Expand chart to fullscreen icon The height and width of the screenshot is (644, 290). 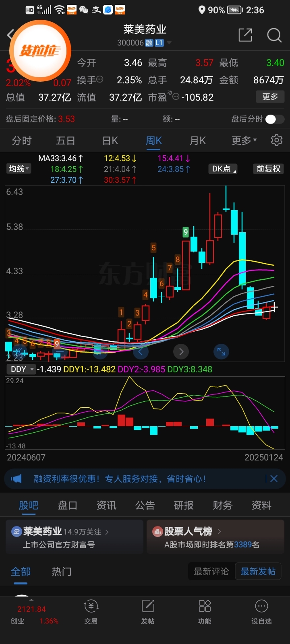pyautogui.click(x=221, y=351)
